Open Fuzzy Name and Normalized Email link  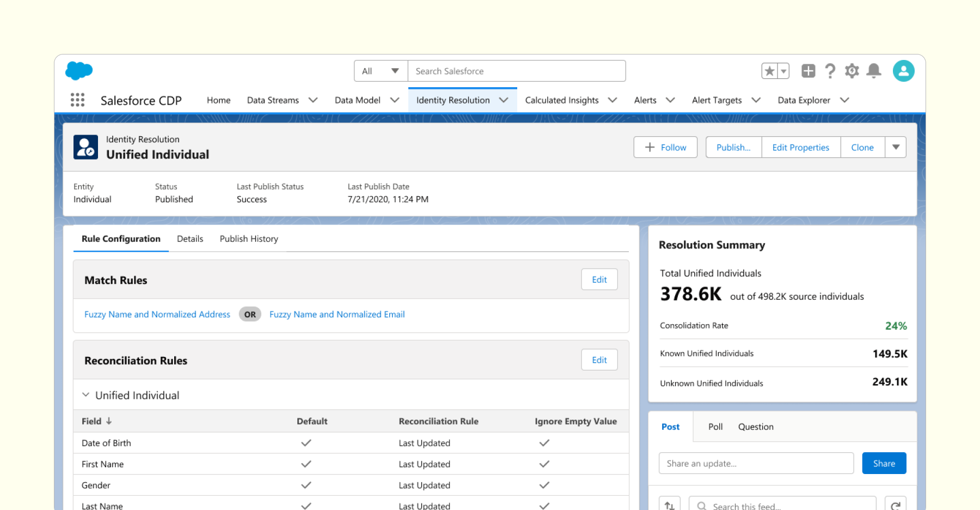click(x=337, y=314)
